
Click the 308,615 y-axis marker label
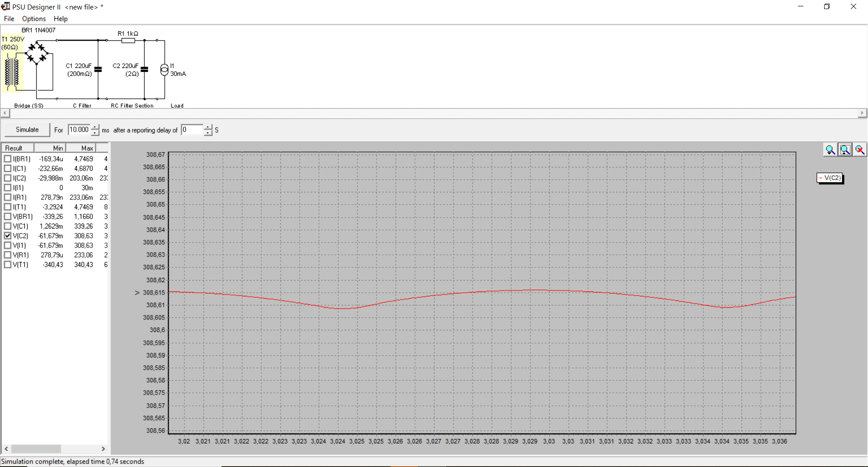point(154,293)
